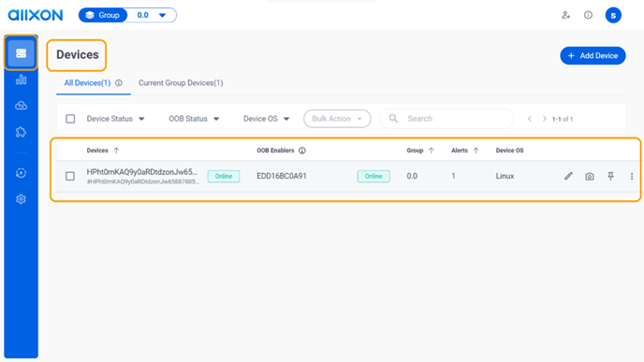
Task: Switch to All Devices(1) tab
Action: (87, 83)
